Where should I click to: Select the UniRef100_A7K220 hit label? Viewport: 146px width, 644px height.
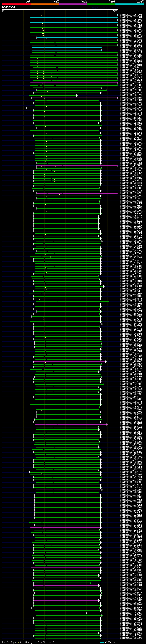(x=131, y=628)
